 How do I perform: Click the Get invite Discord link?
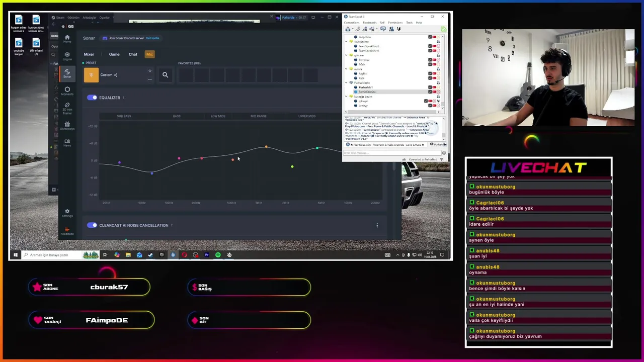click(x=152, y=38)
